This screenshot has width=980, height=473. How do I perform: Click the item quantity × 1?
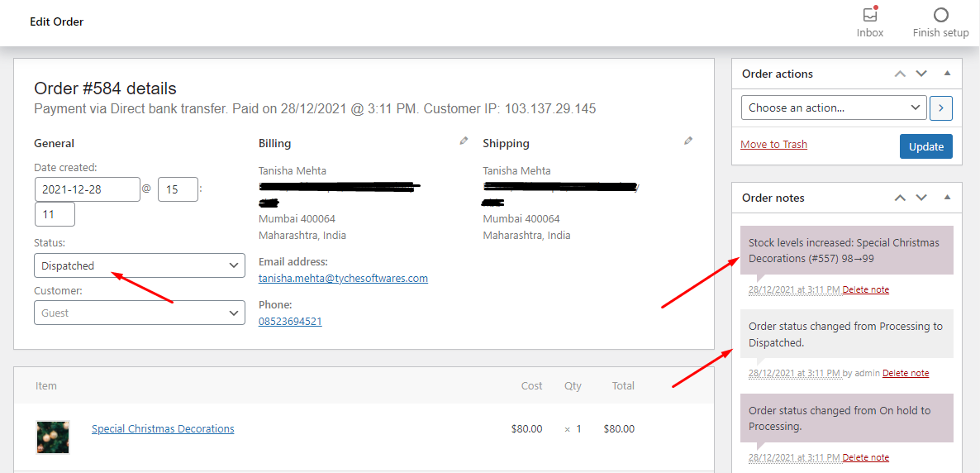(x=573, y=429)
